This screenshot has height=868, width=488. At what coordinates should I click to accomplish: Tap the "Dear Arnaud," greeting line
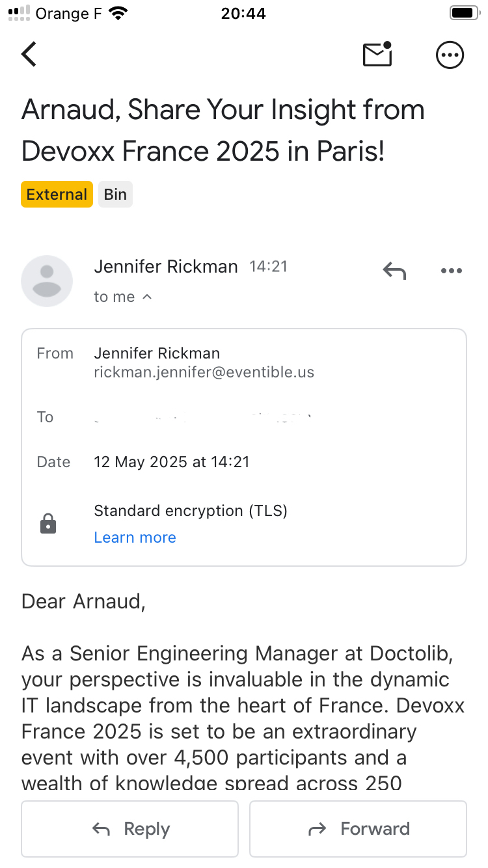(83, 601)
